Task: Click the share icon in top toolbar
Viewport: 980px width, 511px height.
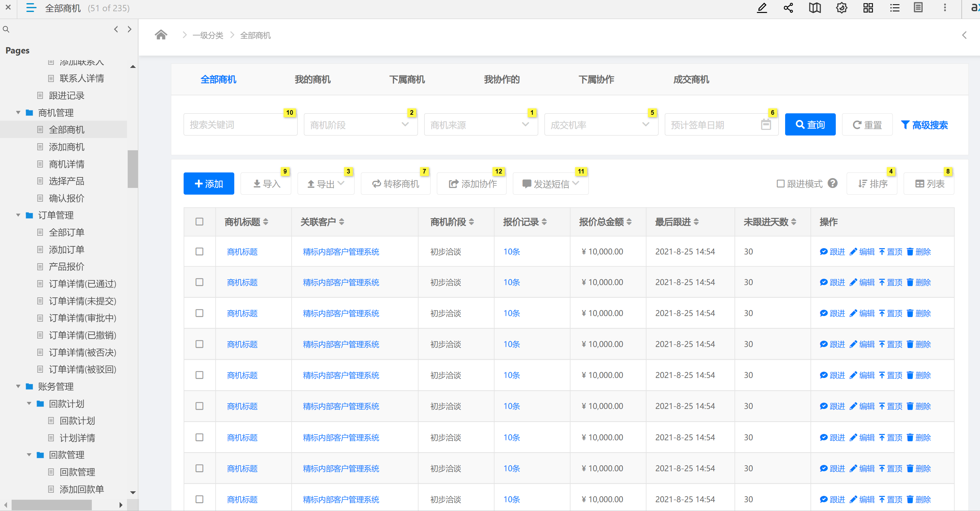Action: 788,8
